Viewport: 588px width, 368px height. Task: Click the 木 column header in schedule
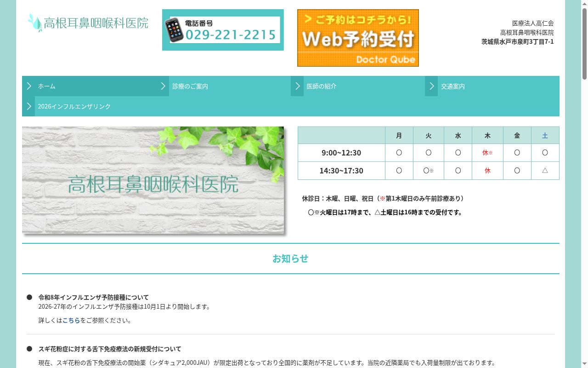[487, 135]
